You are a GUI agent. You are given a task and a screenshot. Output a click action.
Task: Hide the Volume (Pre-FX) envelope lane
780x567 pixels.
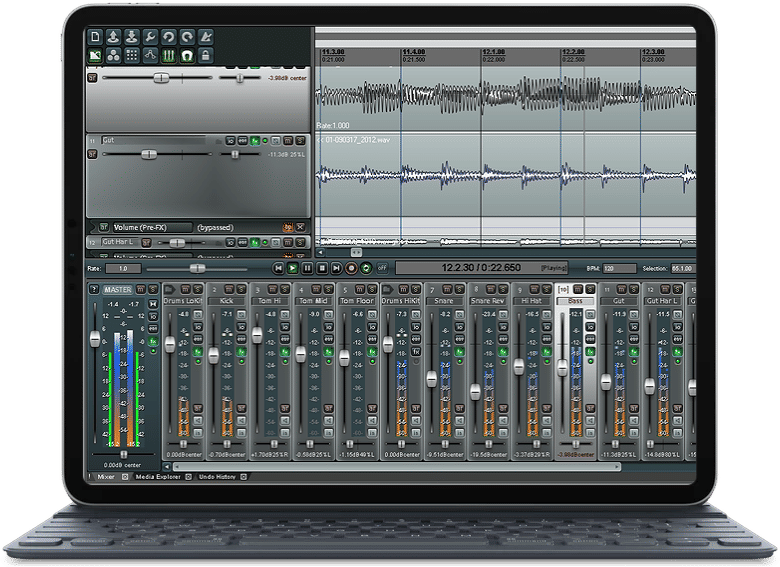[300, 228]
